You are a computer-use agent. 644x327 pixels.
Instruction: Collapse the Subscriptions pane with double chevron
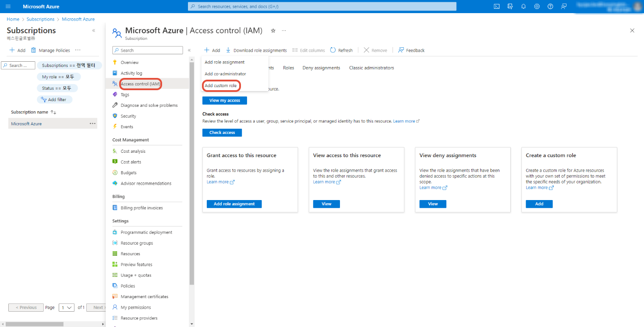93,31
